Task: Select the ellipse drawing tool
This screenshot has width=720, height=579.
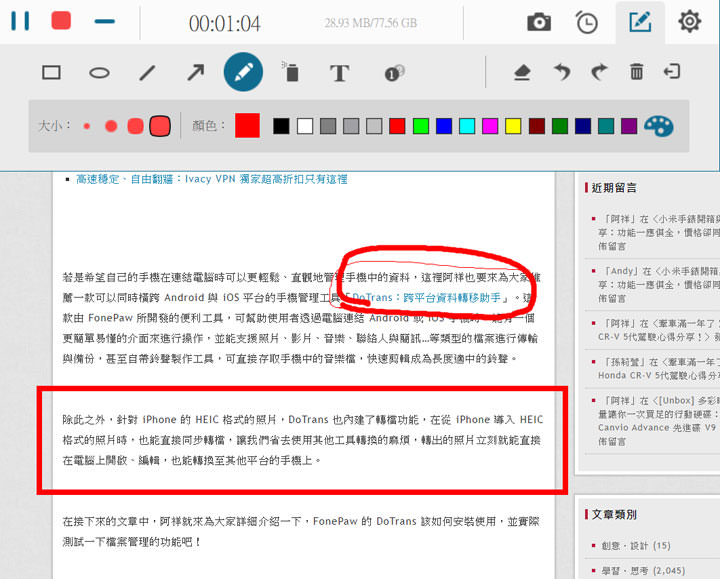Action: pos(99,73)
